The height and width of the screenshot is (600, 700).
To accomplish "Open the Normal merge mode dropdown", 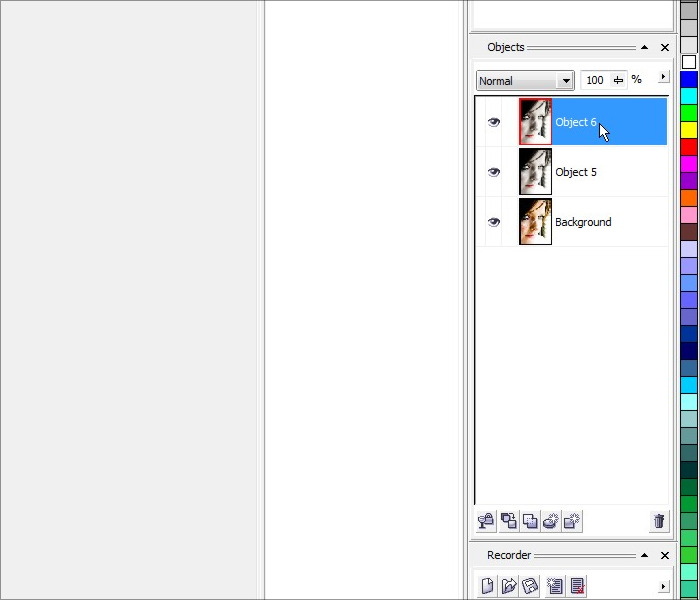I will pyautogui.click(x=566, y=81).
